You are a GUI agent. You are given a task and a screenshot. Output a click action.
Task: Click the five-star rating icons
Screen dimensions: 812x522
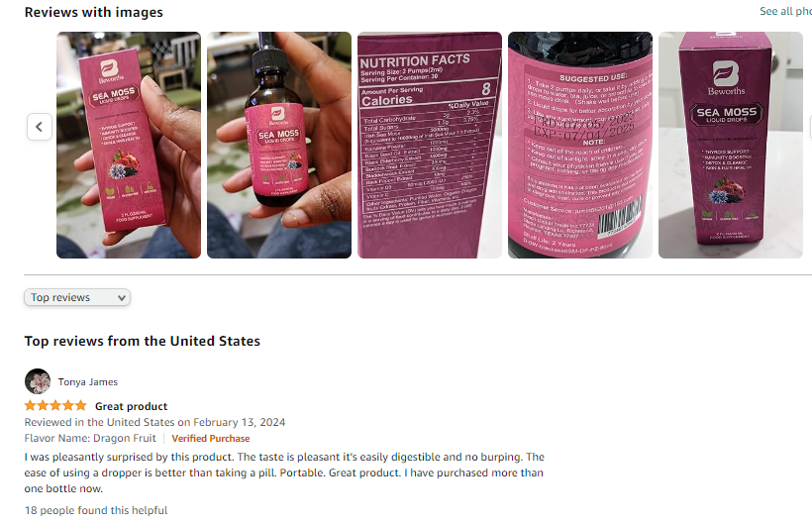click(55, 405)
